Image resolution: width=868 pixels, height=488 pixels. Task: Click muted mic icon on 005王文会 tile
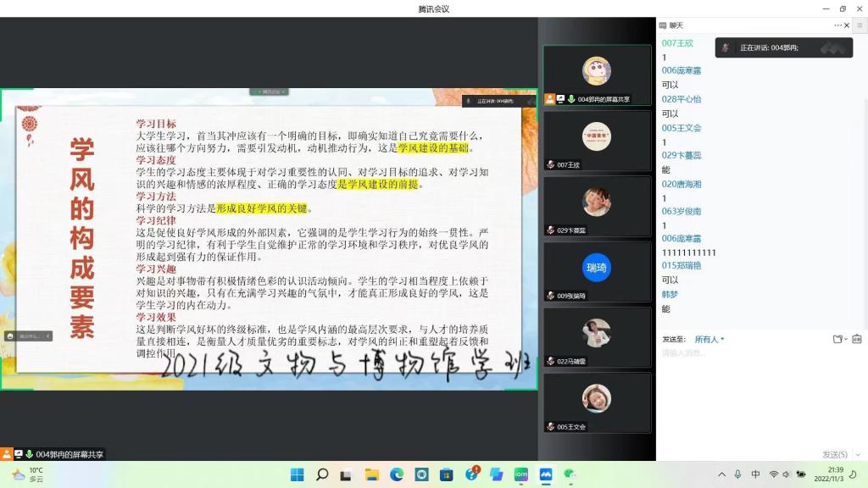[x=550, y=427]
